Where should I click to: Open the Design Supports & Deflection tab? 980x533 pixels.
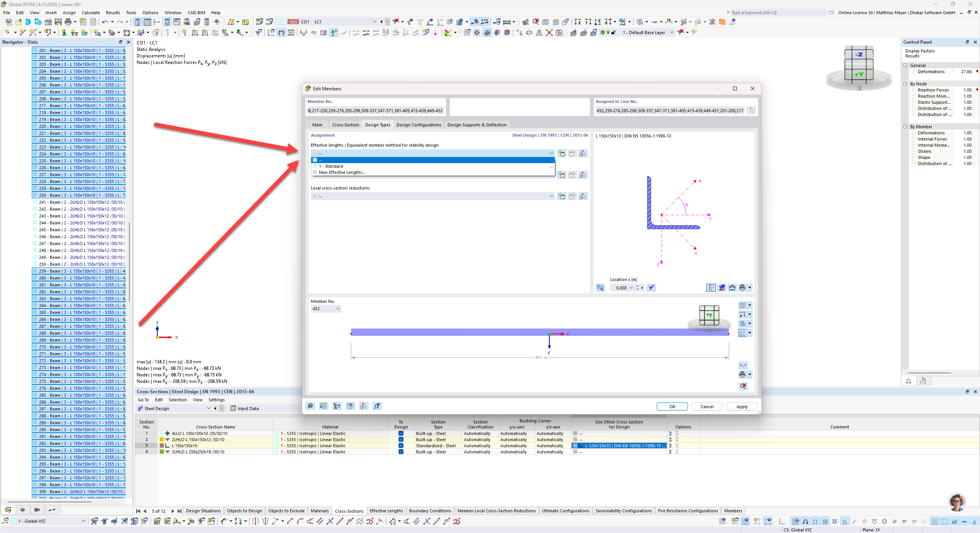click(477, 125)
